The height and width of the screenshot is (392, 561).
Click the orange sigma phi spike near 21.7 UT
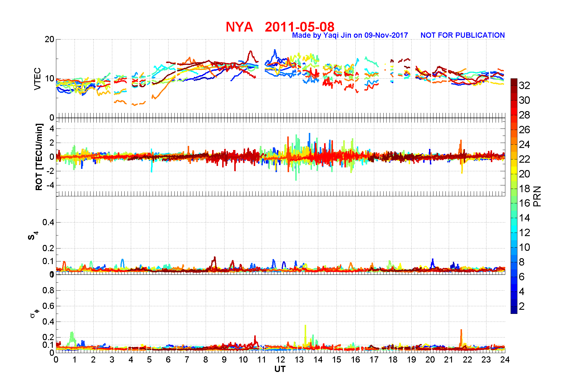(x=461, y=338)
